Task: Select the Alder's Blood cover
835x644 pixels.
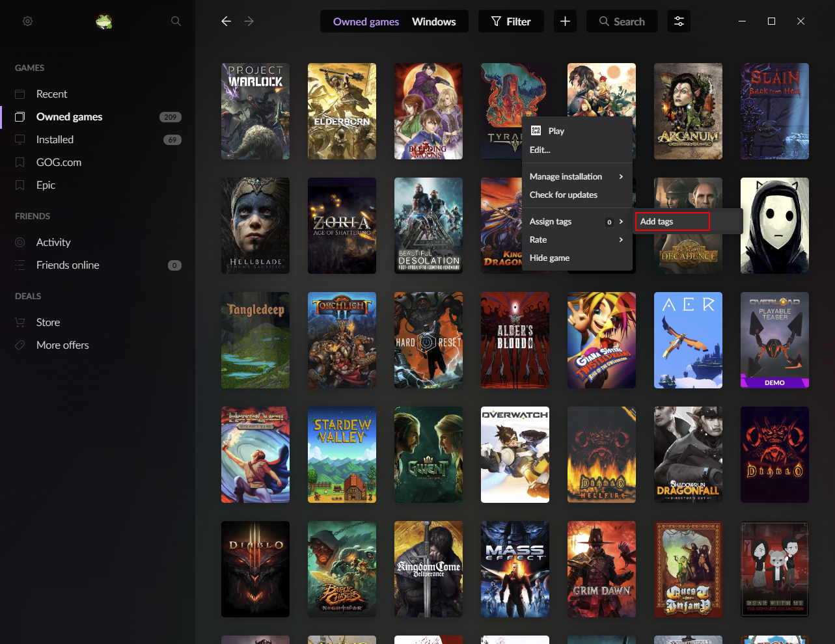Action: [515, 340]
